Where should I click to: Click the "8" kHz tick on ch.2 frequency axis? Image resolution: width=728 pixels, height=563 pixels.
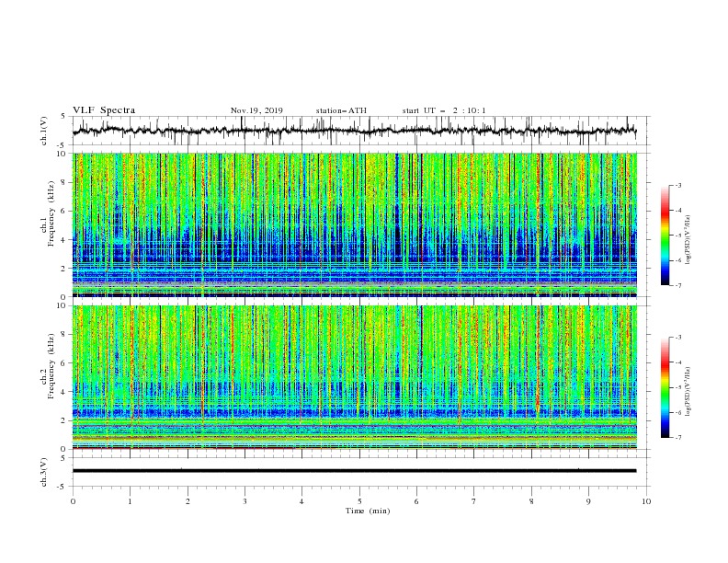coord(64,335)
